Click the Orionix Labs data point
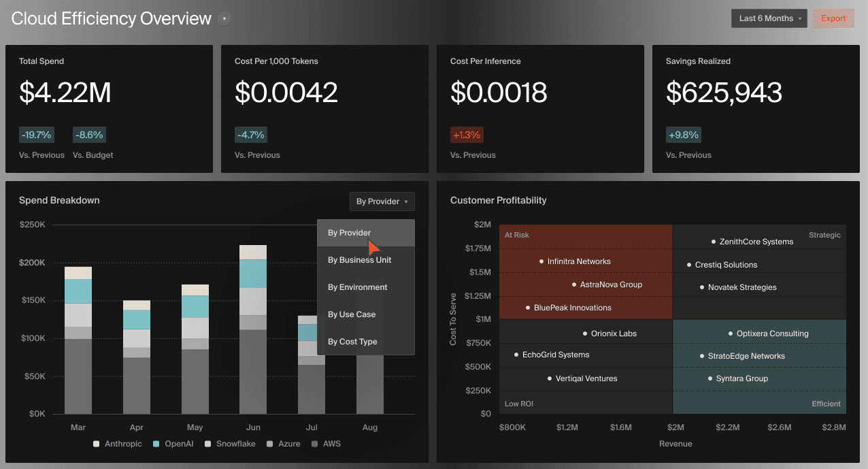This screenshot has width=868, height=469. click(x=585, y=333)
